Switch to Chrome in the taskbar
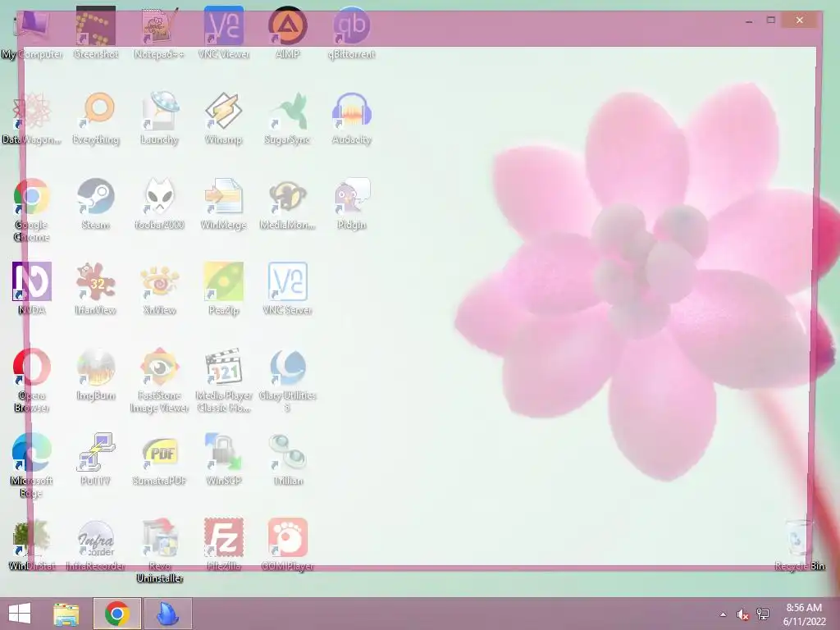 pos(116,614)
